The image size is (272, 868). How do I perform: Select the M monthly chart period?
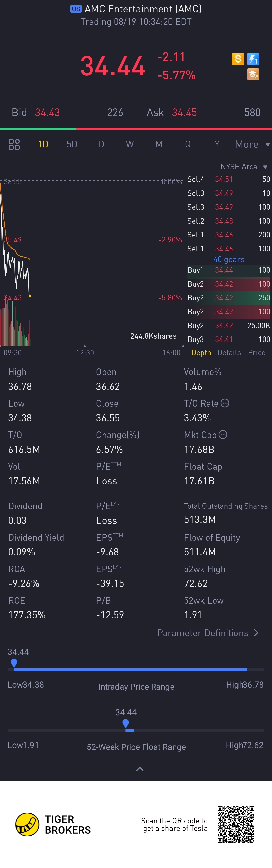(x=159, y=144)
